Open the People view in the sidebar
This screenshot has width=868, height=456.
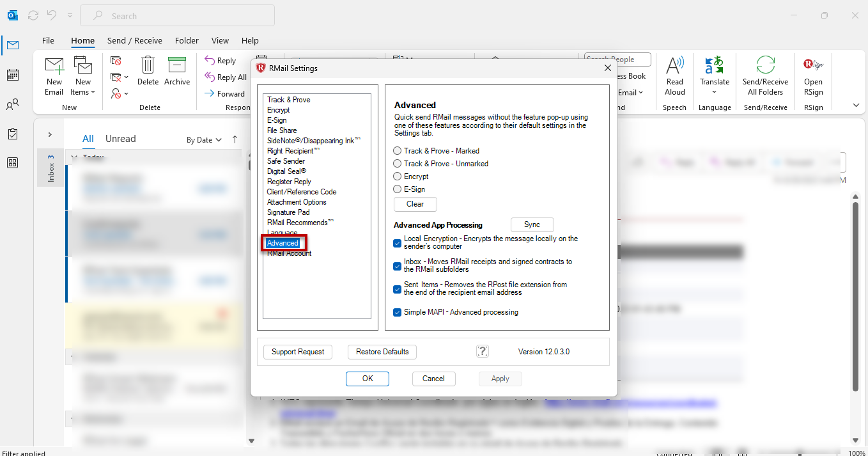[x=13, y=105]
